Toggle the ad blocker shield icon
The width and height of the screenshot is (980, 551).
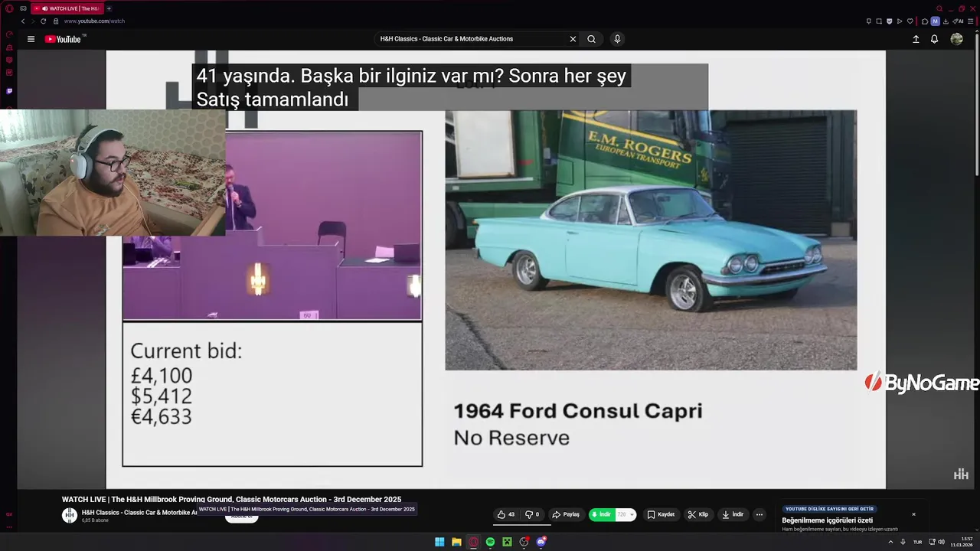(x=889, y=21)
